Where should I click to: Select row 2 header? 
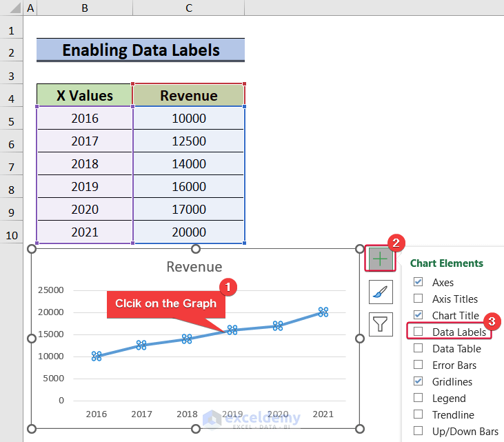coord(11,50)
